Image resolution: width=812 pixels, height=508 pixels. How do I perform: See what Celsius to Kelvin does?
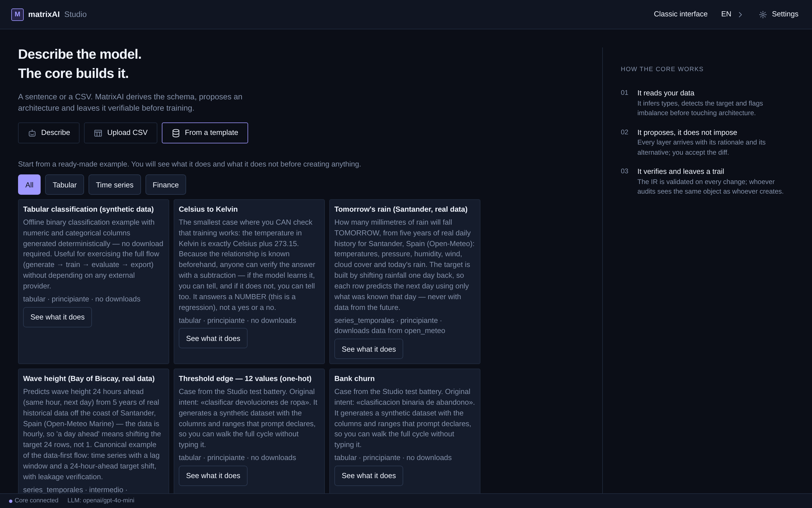click(x=213, y=338)
